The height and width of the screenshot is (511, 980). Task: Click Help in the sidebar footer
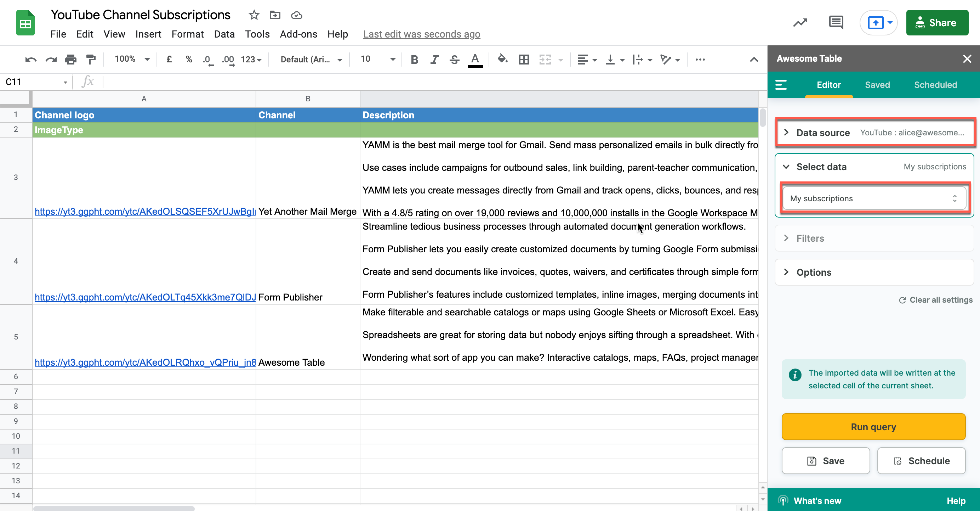pos(956,501)
